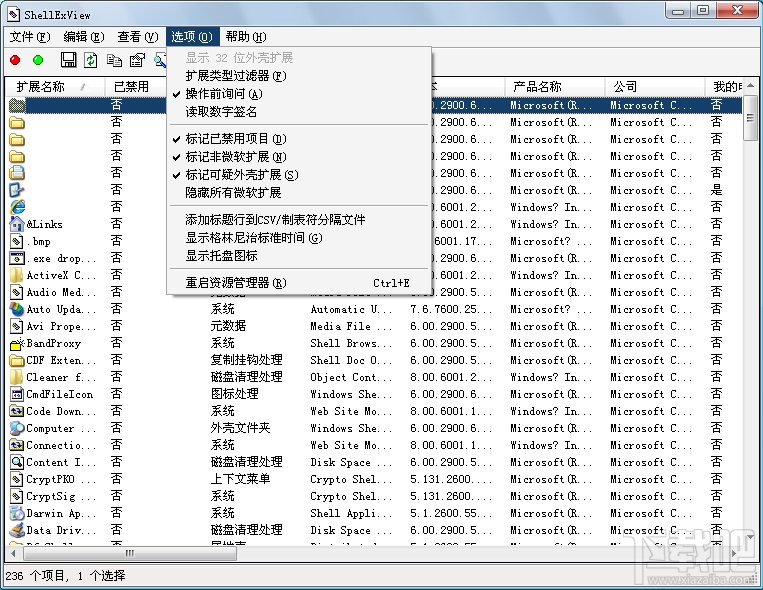Open the 文件(F) menu
Image resolution: width=763 pixels, height=590 pixels.
pos(30,37)
